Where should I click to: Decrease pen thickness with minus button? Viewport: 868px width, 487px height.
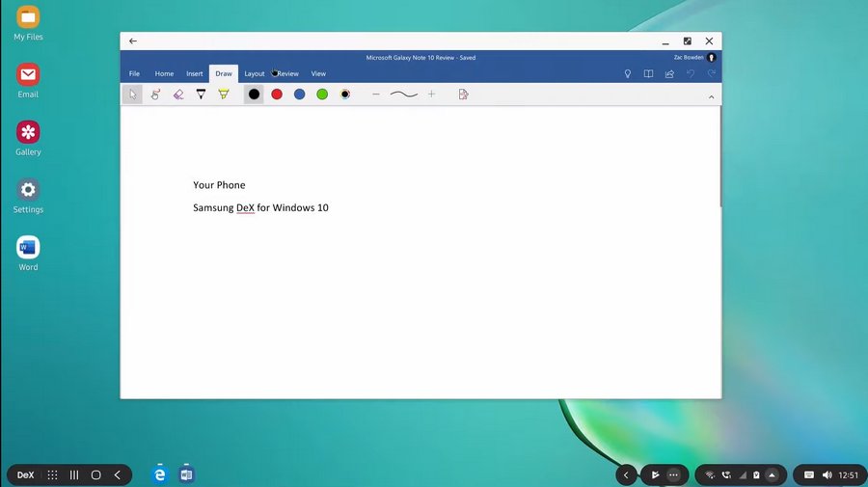click(x=376, y=95)
